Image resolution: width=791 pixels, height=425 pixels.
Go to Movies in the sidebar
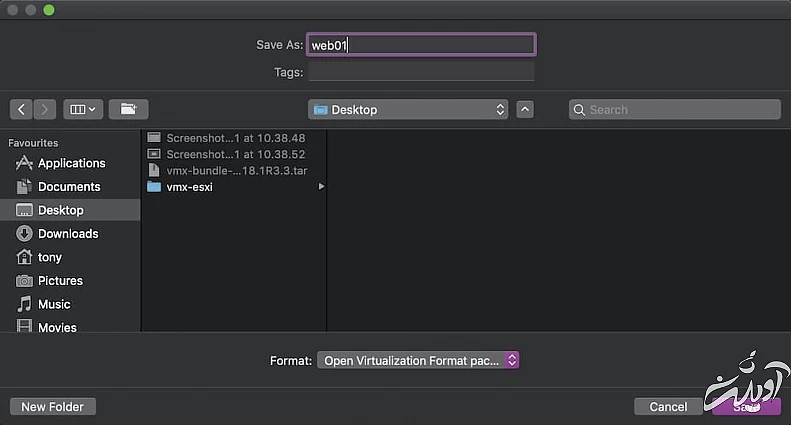[x=56, y=327]
